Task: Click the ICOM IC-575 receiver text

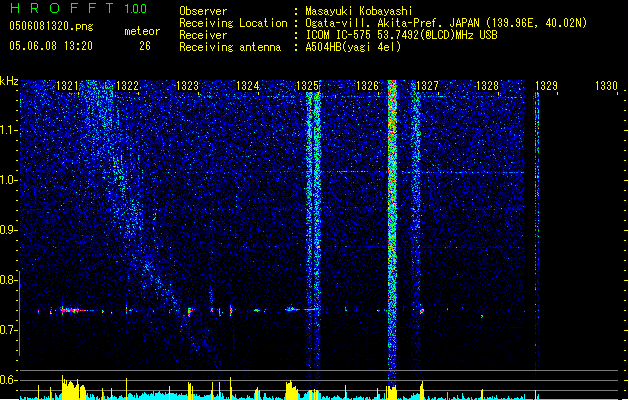Action: tap(402, 35)
